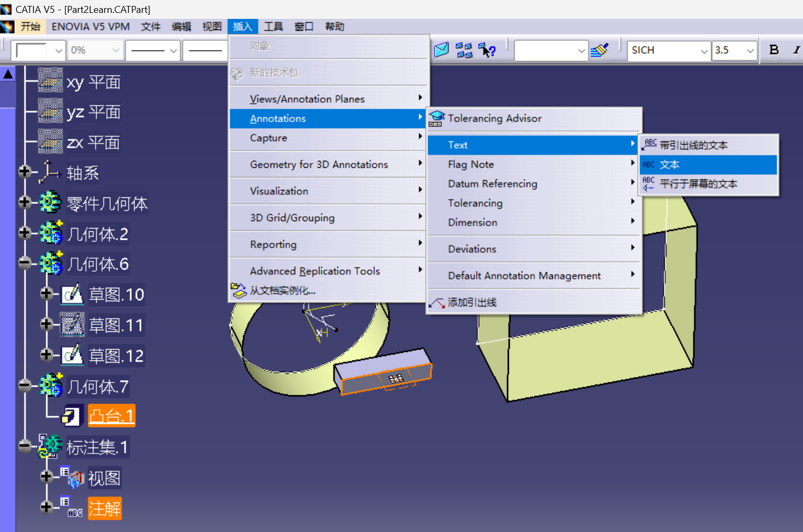Choose 文本 from the Text submenu
803x532 pixels.
[x=708, y=165]
